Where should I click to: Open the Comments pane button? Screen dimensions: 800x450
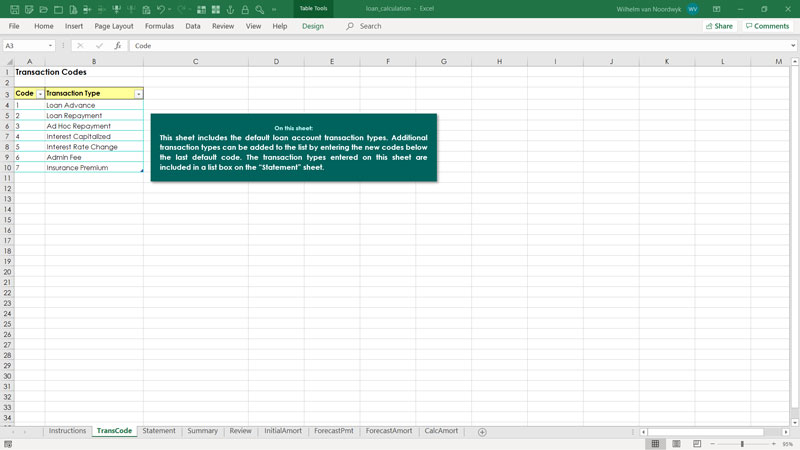[767, 26]
